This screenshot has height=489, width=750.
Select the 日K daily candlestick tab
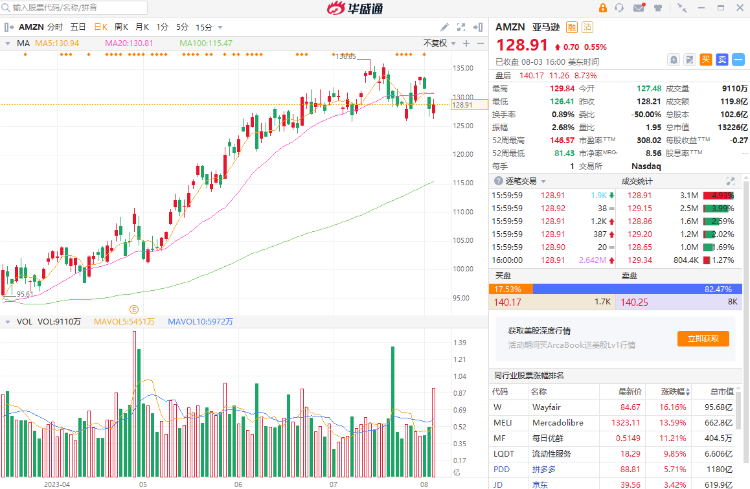pyautogui.click(x=101, y=27)
